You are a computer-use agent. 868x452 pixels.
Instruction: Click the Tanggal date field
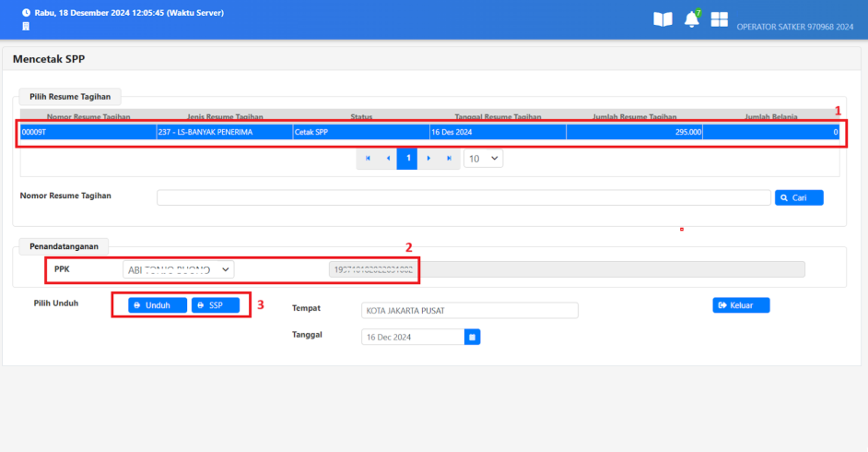[412, 338]
